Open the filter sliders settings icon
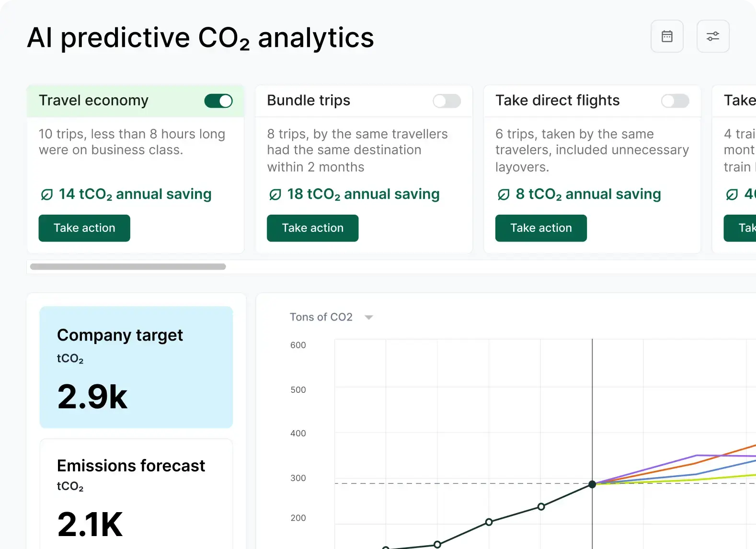 coord(713,36)
